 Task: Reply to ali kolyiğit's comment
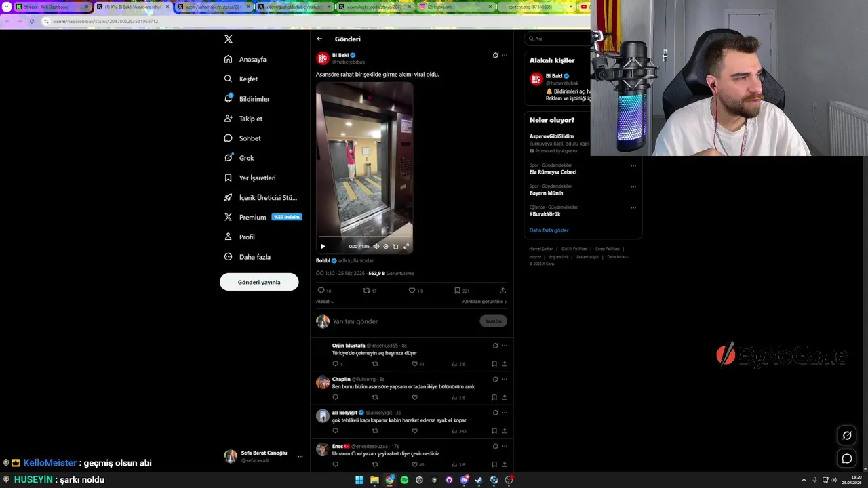pos(335,431)
